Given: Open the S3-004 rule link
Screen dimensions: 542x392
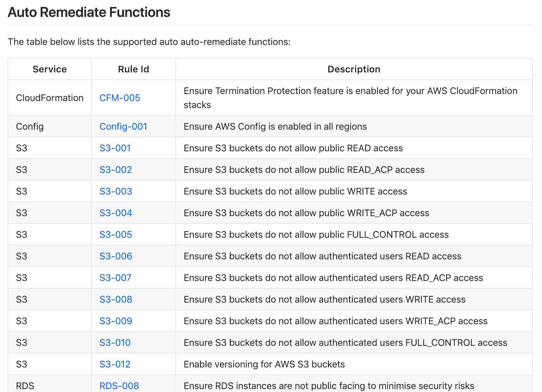Looking at the screenshot, I should 116,213.
